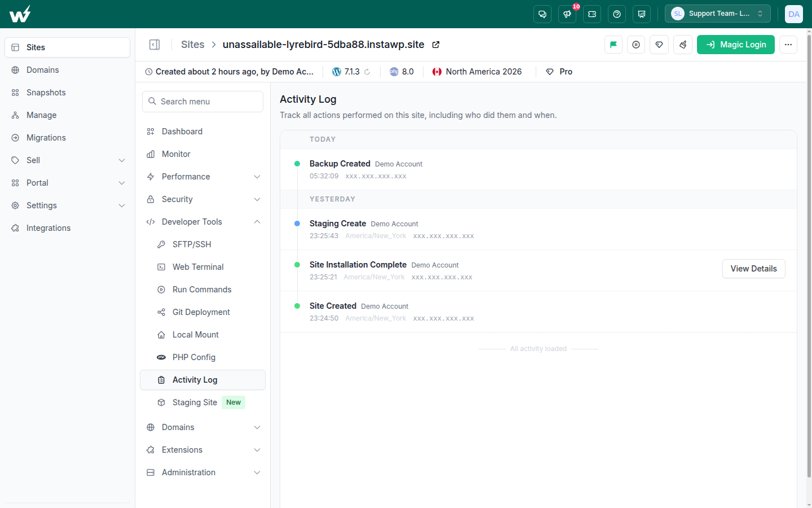Click the green flag icon
The width and height of the screenshot is (812, 508).
point(614,45)
